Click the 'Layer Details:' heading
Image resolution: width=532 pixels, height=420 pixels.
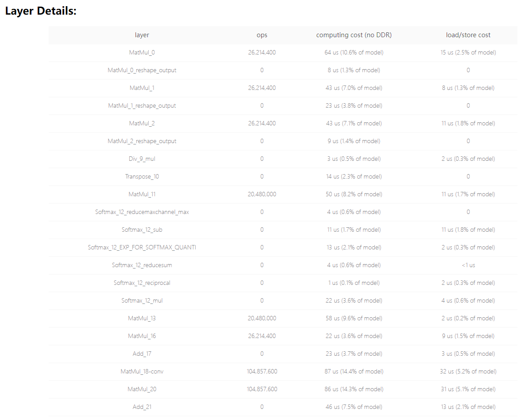pos(41,12)
